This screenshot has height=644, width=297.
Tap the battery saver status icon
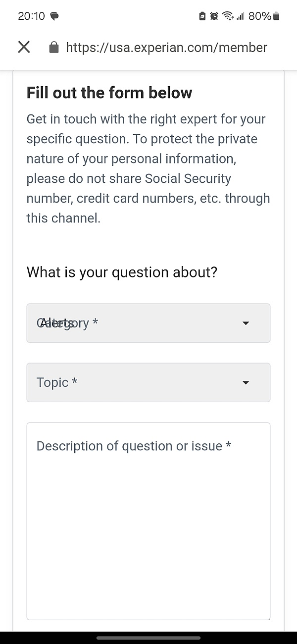coord(202,16)
